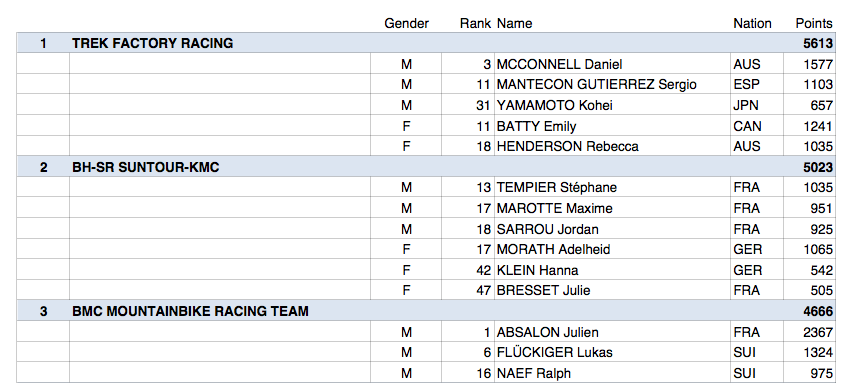Click the MORATH Adelheid rider name
The width and height of the screenshot is (849, 383).
coord(553,249)
